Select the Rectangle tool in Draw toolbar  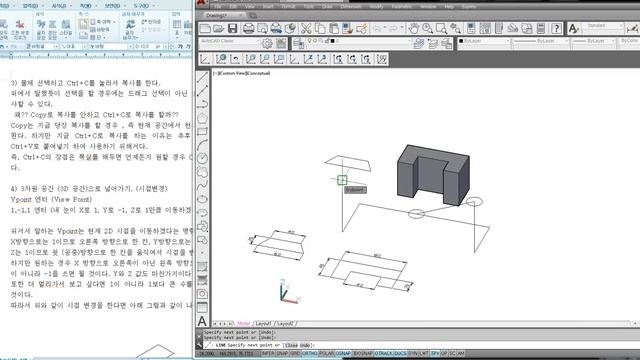[x=202, y=131]
